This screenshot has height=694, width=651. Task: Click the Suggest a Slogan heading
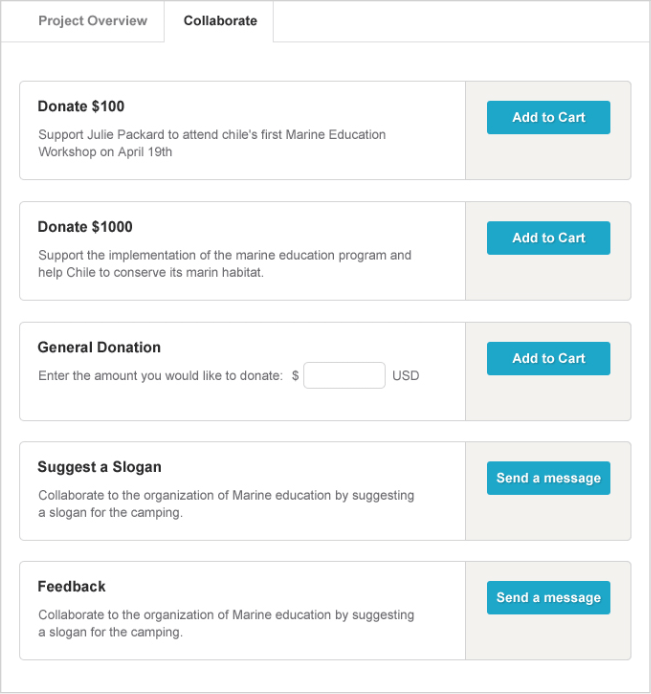point(99,467)
